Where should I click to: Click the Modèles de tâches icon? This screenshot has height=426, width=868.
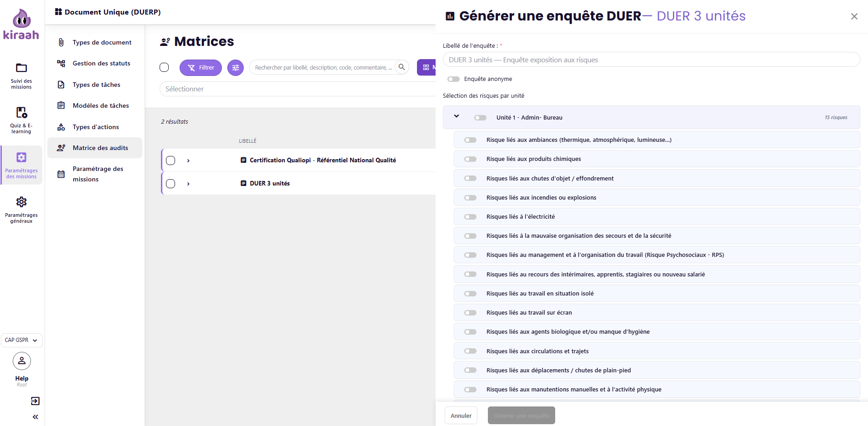pos(61,105)
